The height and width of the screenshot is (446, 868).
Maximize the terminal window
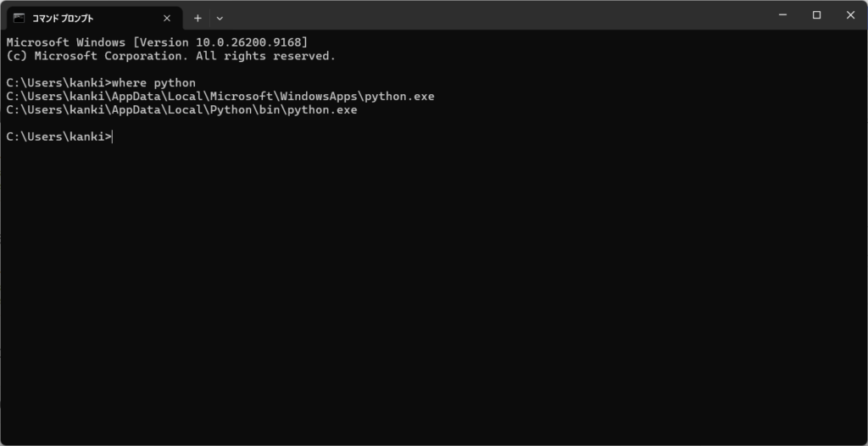pos(816,15)
